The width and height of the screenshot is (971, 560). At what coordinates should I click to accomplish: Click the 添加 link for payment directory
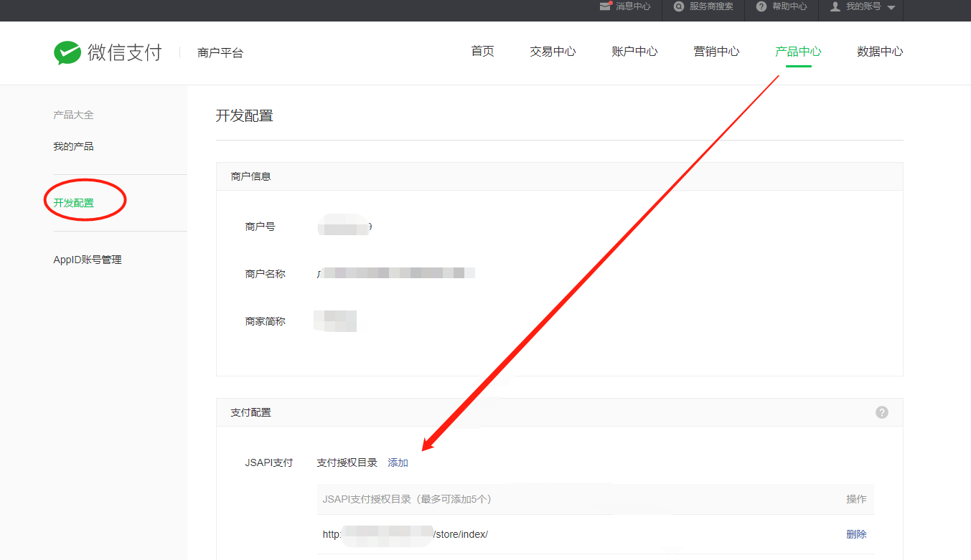coord(398,462)
